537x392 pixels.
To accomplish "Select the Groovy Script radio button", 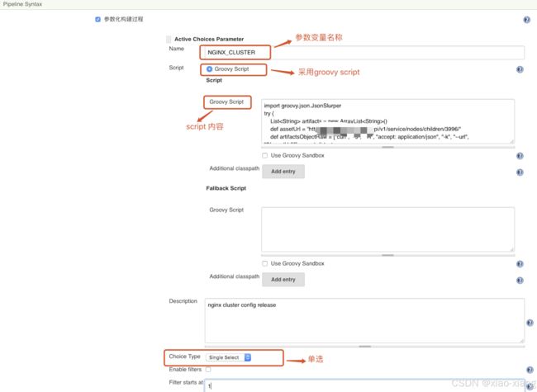I will coord(209,68).
